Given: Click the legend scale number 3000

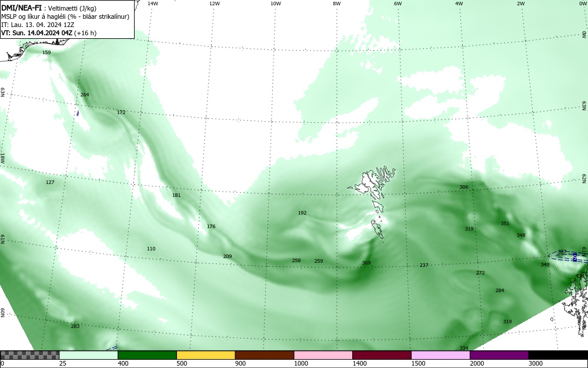Looking at the screenshot, I should (536, 363).
